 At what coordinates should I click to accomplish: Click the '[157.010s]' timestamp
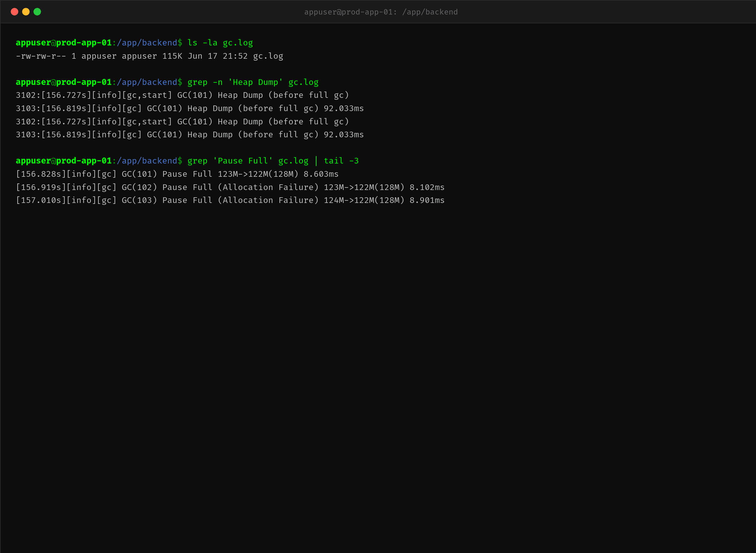coord(41,200)
